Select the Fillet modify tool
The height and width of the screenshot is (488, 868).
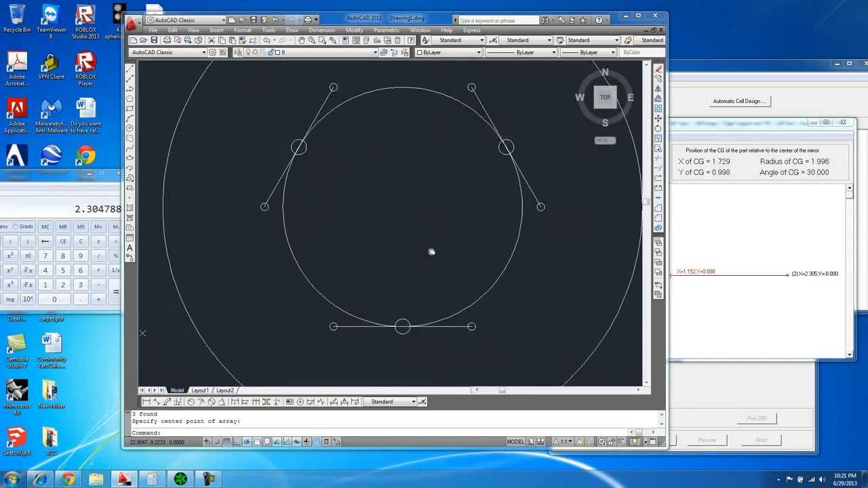point(658,218)
